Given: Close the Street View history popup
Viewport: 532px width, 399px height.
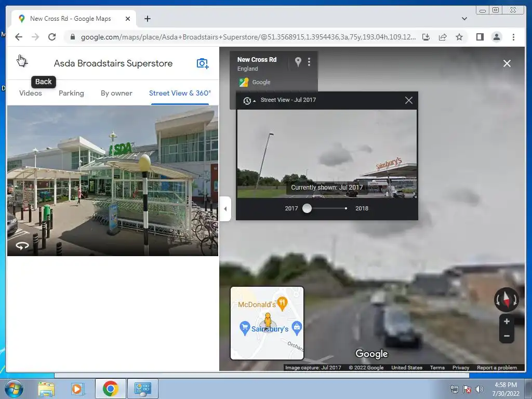Looking at the screenshot, I should 409,100.
